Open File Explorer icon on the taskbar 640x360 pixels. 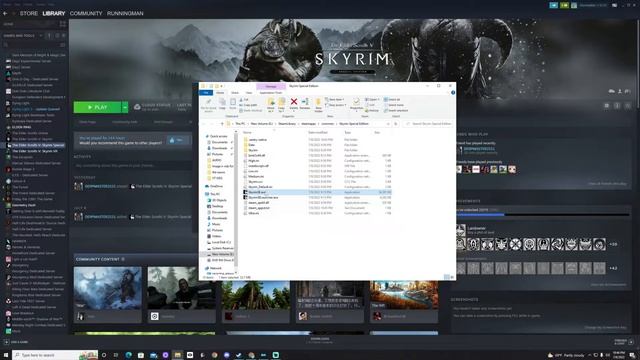177,355
